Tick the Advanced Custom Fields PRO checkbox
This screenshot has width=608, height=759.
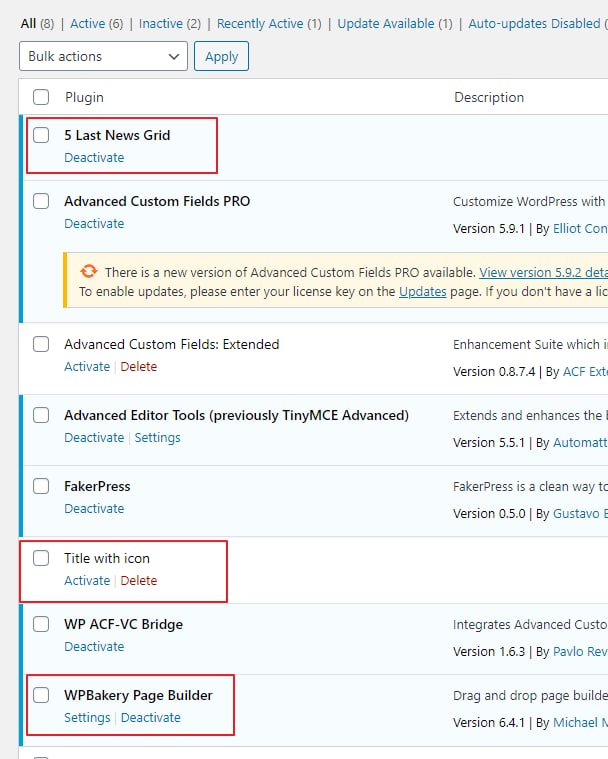41,201
